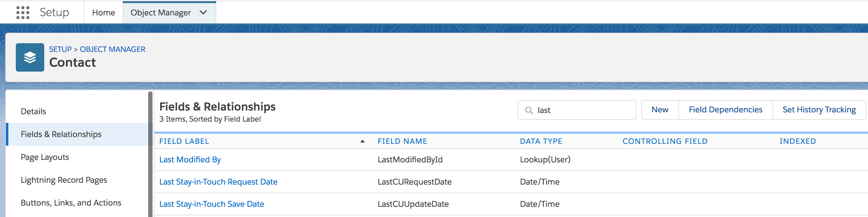Expand the Object Manager tab chevron
This screenshot has width=868, height=217.
point(203,12)
